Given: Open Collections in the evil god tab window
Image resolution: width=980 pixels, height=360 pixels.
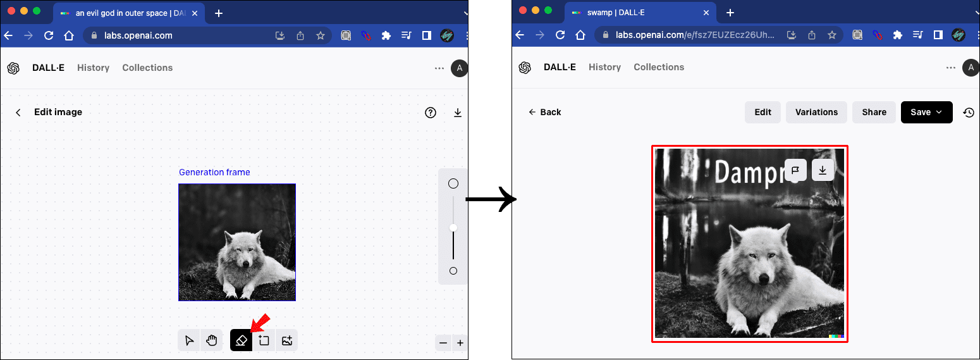Looking at the screenshot, I should tap(147, 68).
